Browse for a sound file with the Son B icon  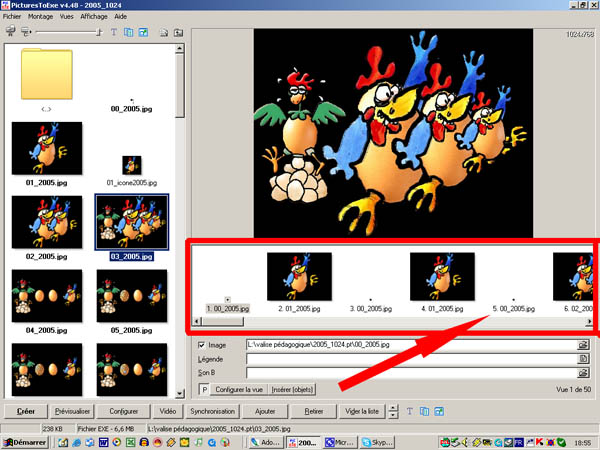[583, 372]
